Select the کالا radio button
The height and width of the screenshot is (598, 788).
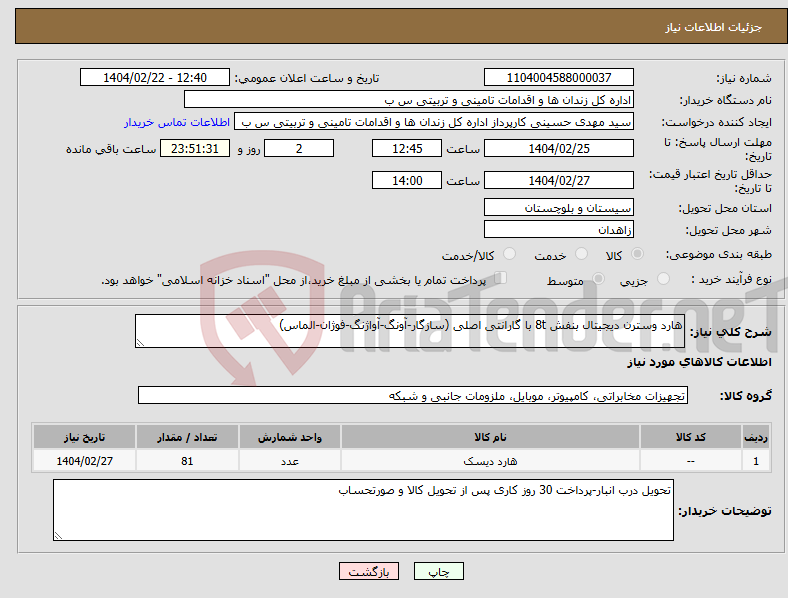637,254
